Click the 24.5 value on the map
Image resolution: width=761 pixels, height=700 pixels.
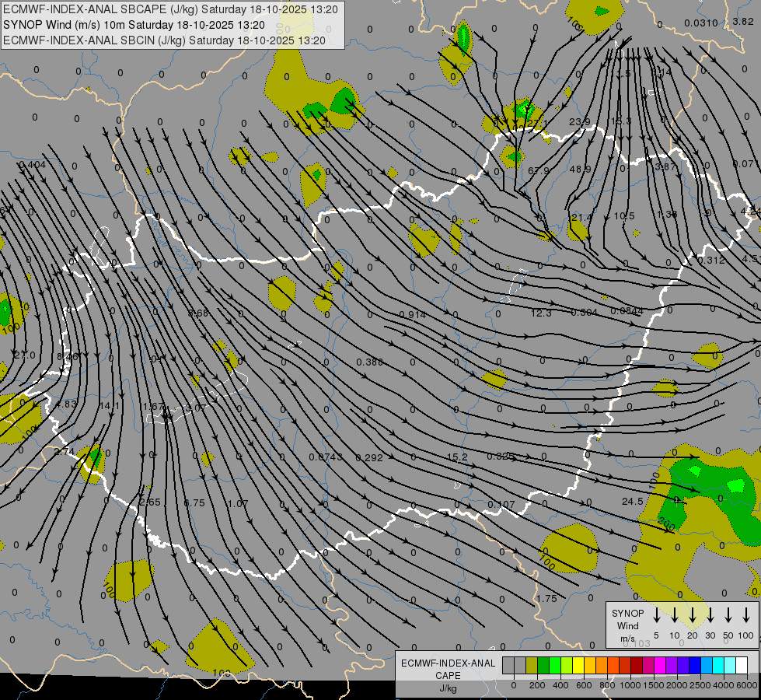point(633,501)
